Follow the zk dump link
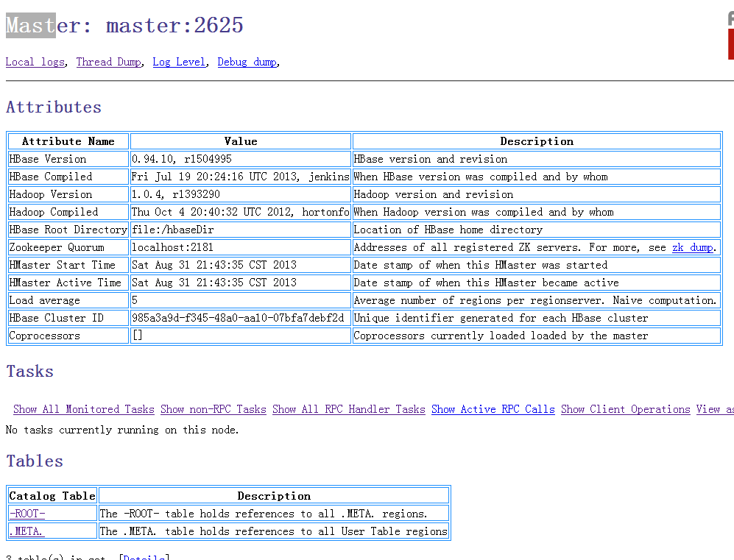This screenshot has width=734, height=560. [x=692, y=247]
